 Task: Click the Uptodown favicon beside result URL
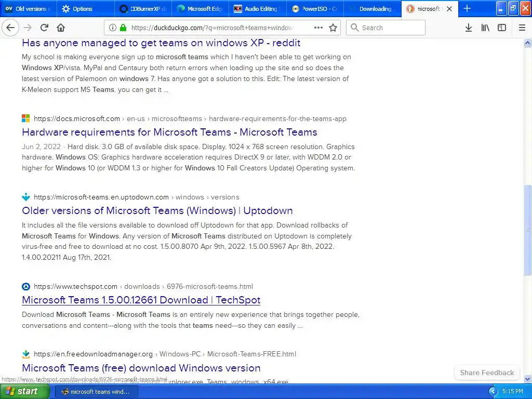pos(26,197)
